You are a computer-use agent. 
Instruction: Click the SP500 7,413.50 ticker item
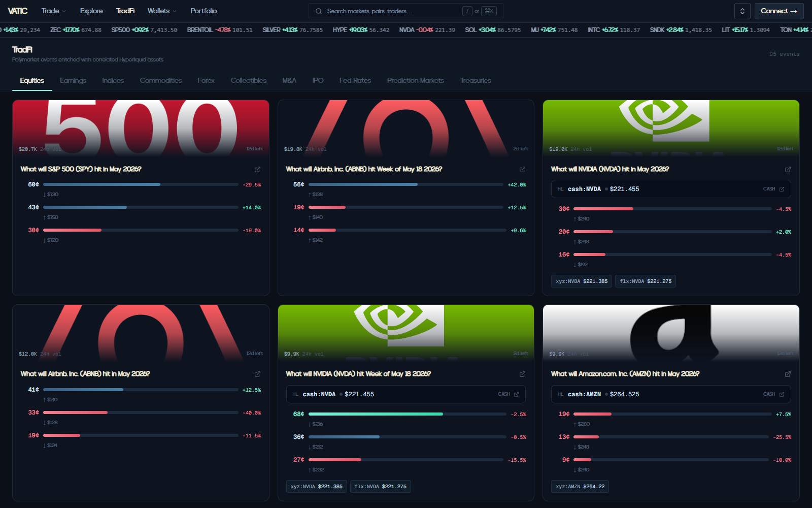[144, 30]
